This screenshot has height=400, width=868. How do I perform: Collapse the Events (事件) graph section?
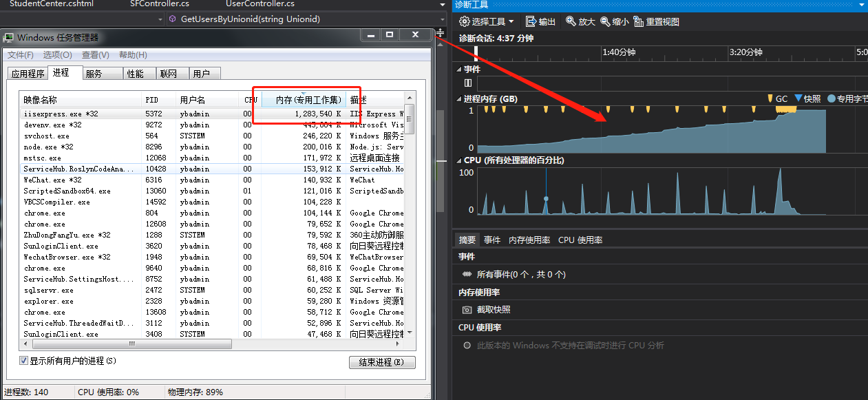[x=459, y=70]
